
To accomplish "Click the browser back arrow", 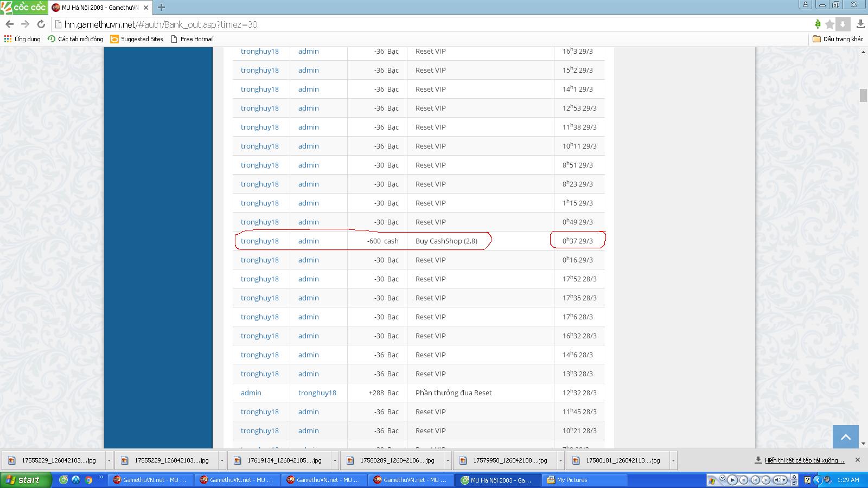I will coord(9,24).
